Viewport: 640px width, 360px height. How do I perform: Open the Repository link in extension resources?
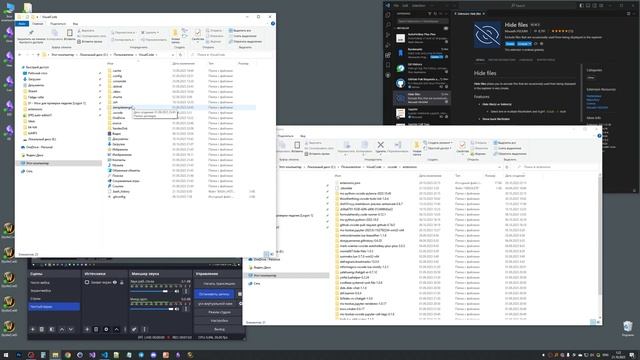593,100
